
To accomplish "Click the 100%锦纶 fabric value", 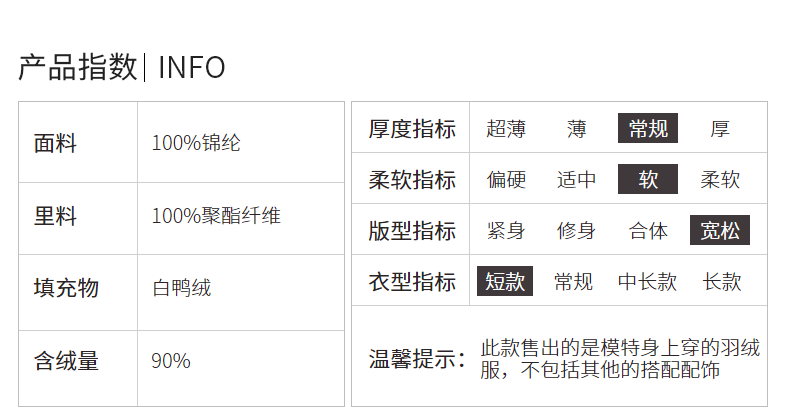I will (x=196, y=143).
